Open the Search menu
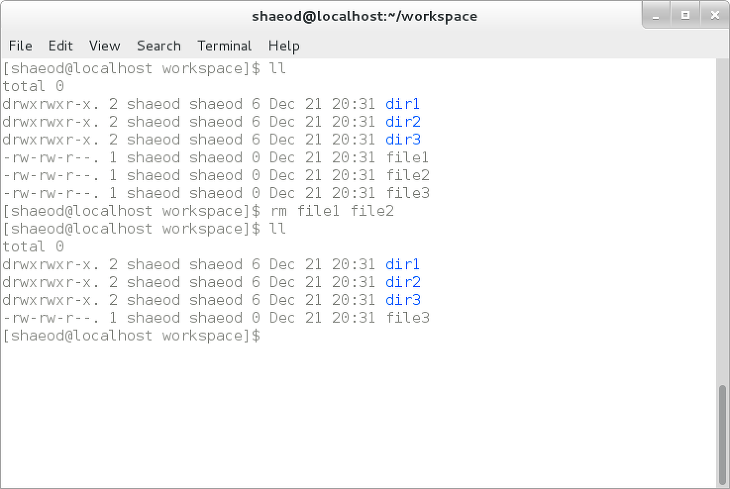730x489 pixels. (x=159, y=46)
